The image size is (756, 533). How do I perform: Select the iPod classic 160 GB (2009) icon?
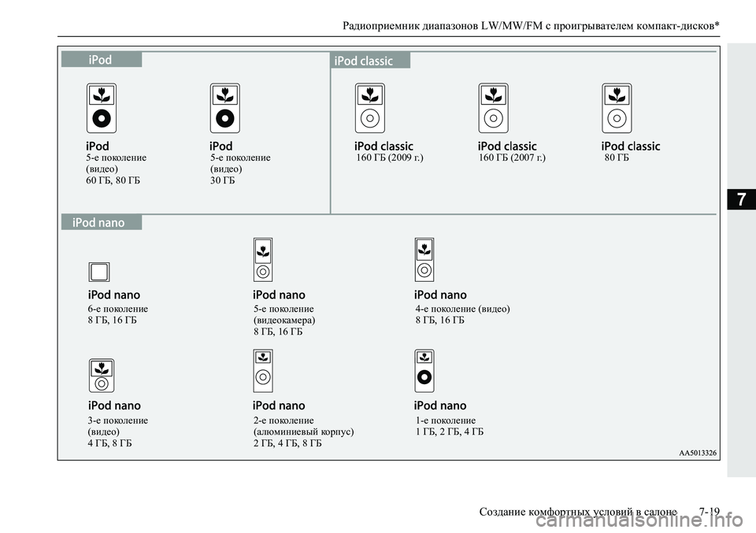(x=370, y=108)
